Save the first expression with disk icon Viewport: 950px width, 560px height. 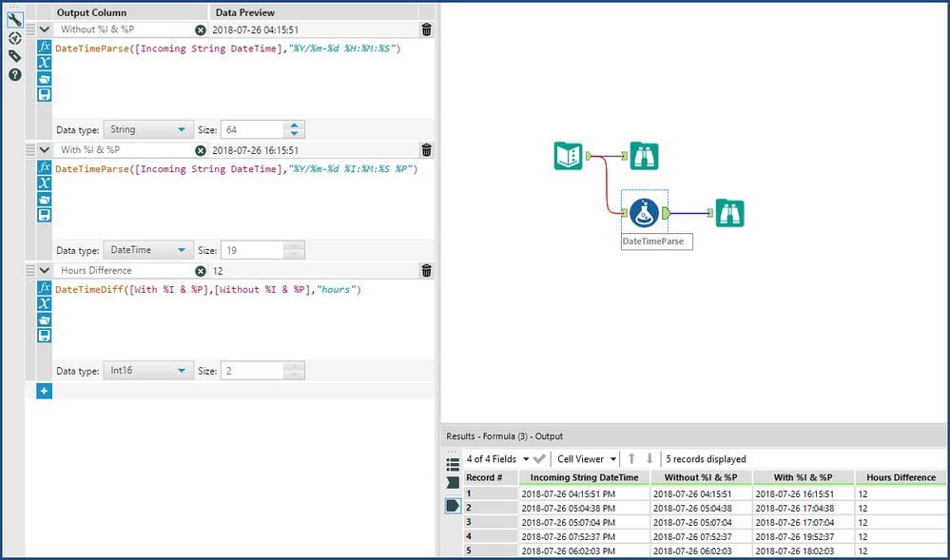click(45, 94)
